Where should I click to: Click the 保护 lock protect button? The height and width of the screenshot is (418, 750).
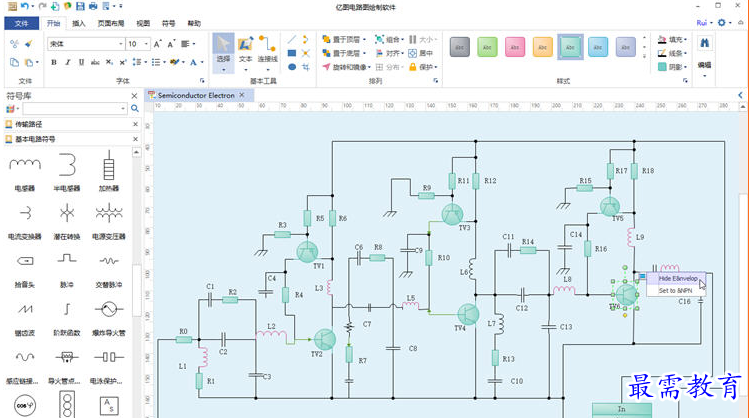click(422, 67)
